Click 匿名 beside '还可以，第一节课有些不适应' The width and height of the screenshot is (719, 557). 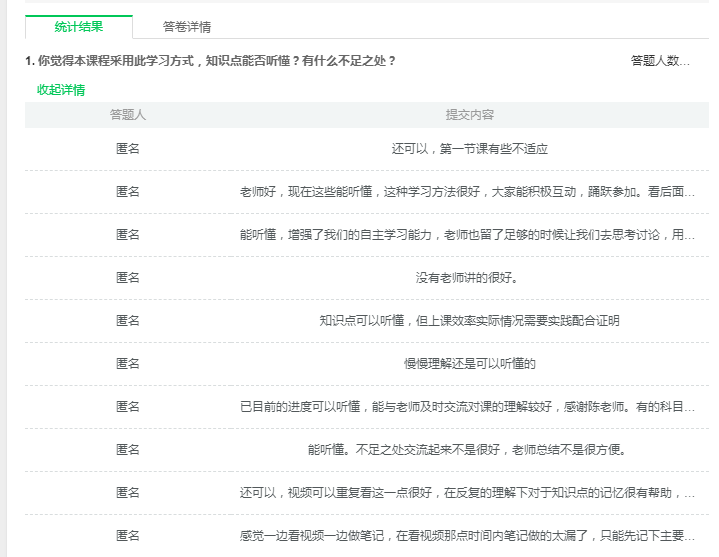128,149
